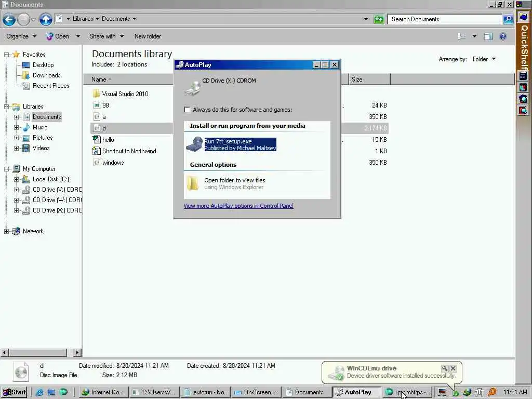Screen dimensions: 532x399
Task: Click the Downloads favorites icon
Action: (26, 75)
